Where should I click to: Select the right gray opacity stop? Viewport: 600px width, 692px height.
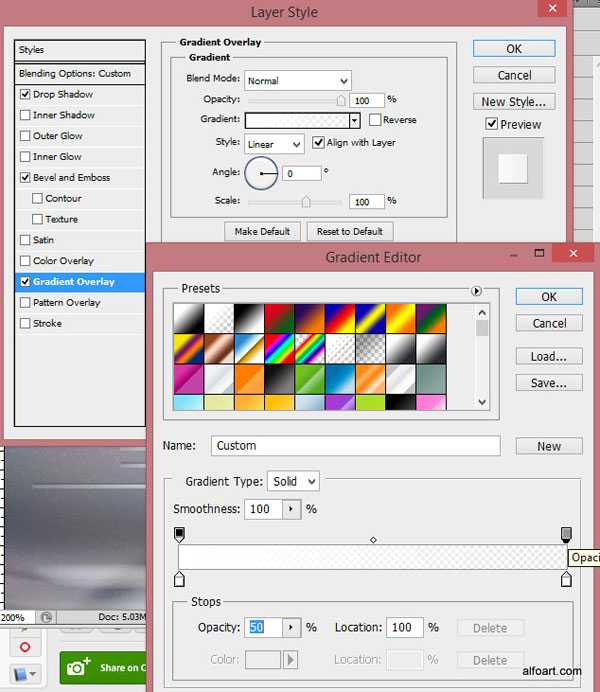click(566, 534)
